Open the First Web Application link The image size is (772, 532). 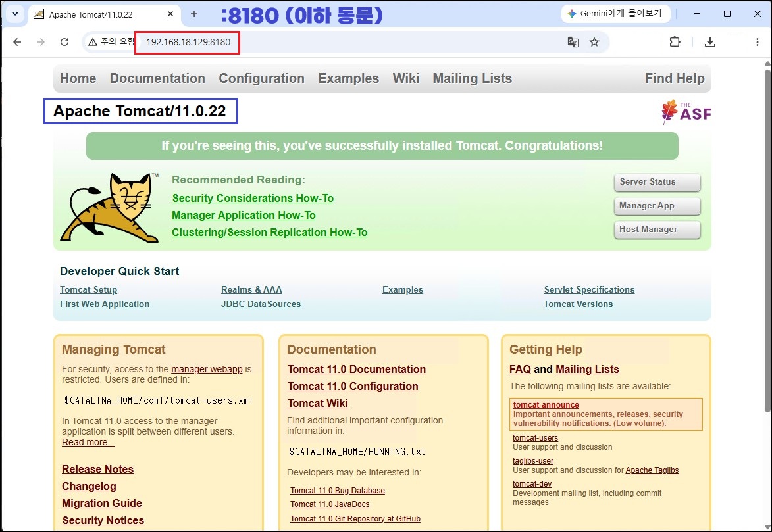[x=105, y=304]
